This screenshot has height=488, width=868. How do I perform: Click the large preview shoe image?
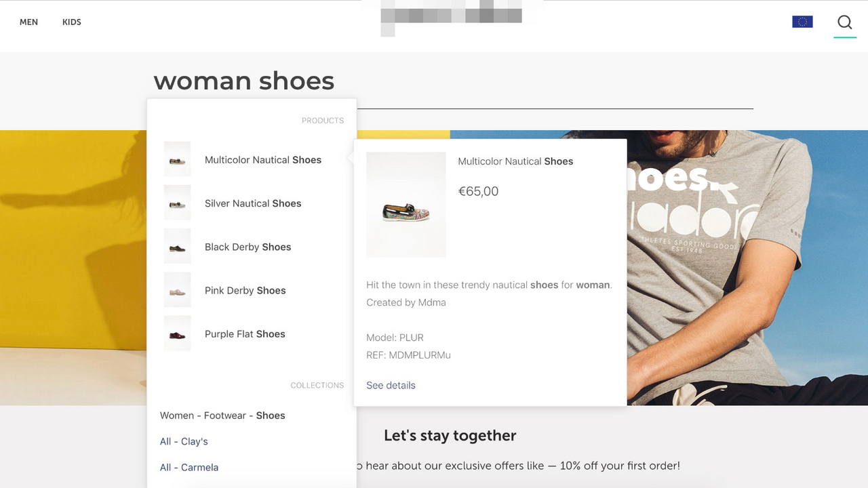(406, 205)
